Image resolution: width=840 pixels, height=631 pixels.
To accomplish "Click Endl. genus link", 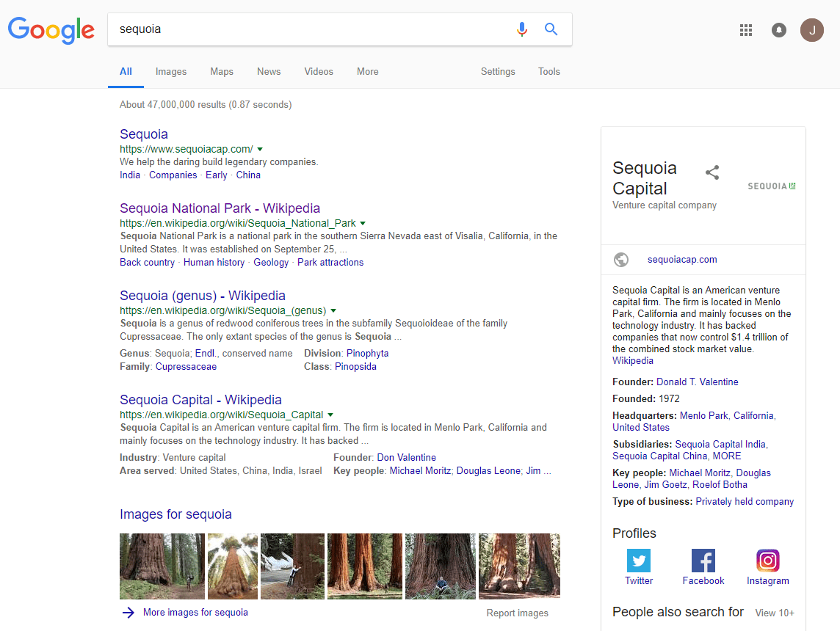I will click(205, 353).
